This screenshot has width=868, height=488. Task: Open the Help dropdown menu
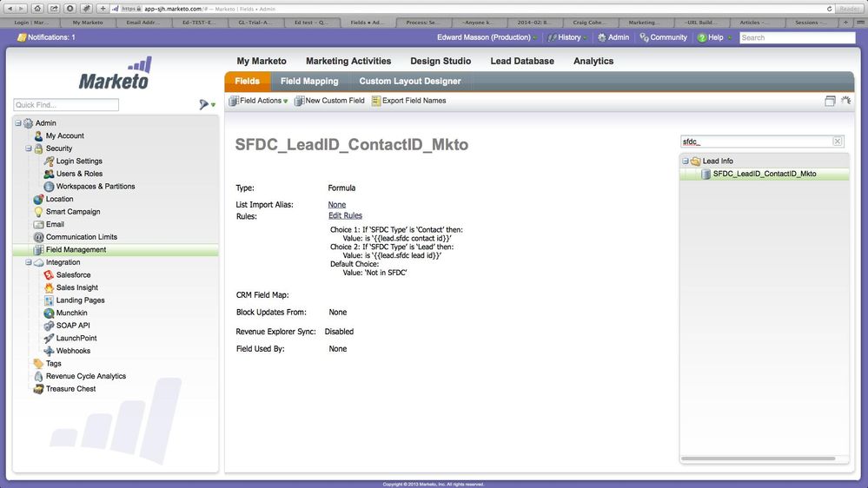pos(715,37)
